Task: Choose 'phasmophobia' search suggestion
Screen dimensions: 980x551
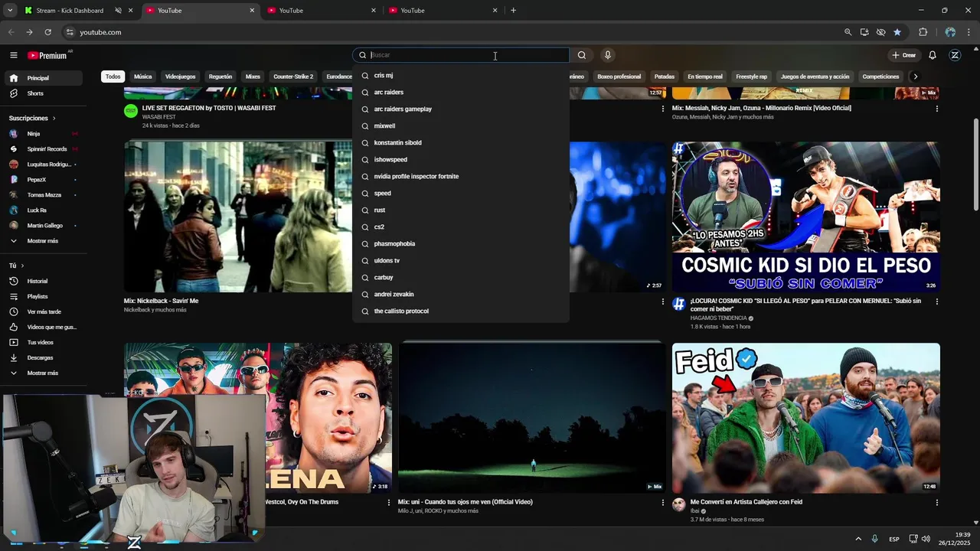Action: tap(461, 244)
